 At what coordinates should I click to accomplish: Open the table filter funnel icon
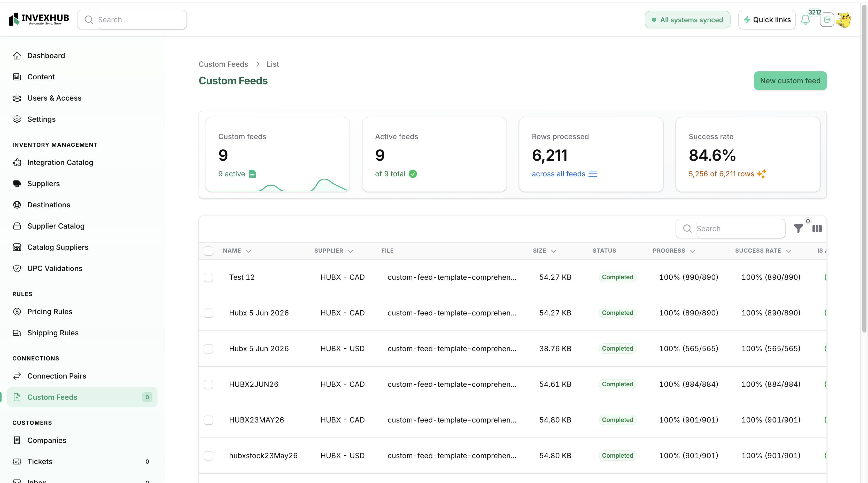pyautogui.click(x=798, y=229)
